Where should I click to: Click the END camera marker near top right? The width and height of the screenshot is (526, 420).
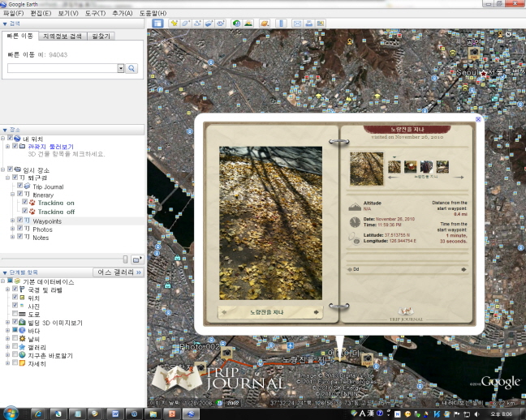(x=474, y=53)
